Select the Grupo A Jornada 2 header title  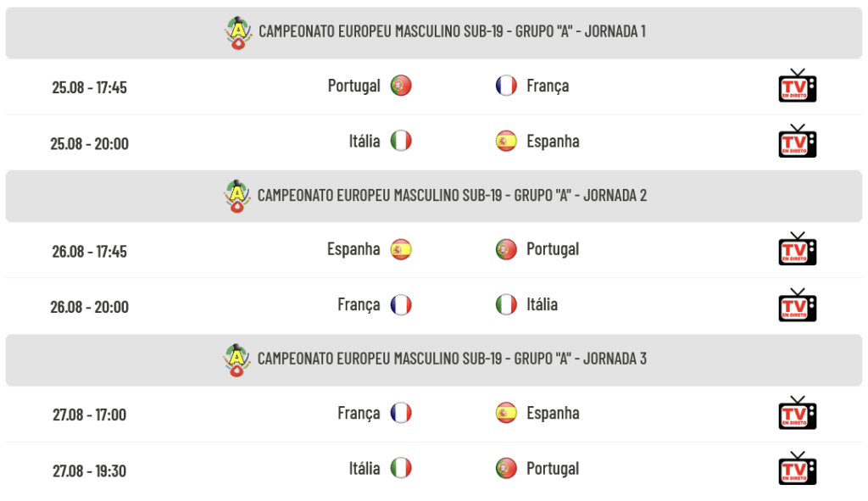pyautogui.click(x=452, y=196)
